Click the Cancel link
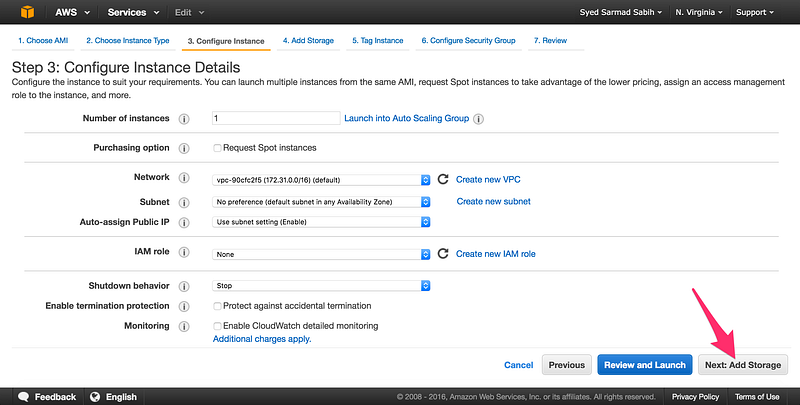 (518, 365)
